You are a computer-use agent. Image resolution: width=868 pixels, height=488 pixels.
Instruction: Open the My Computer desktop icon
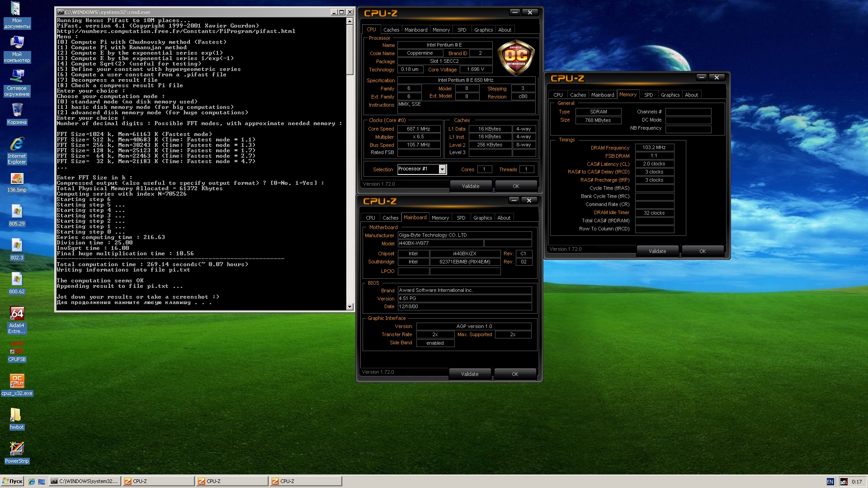point(17,49)
